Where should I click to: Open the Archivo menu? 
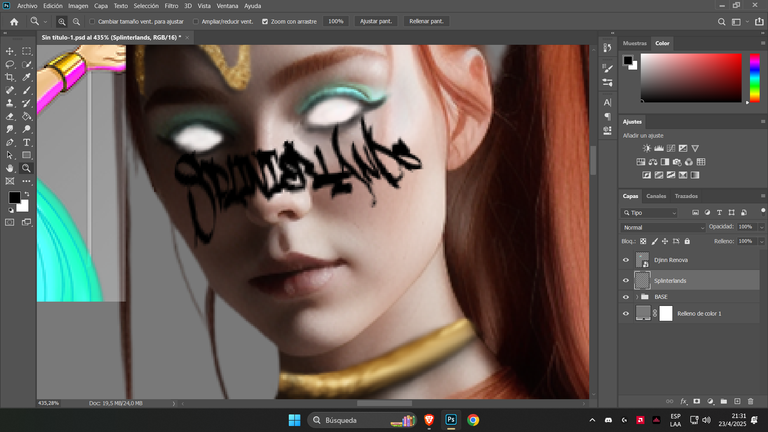27,6
